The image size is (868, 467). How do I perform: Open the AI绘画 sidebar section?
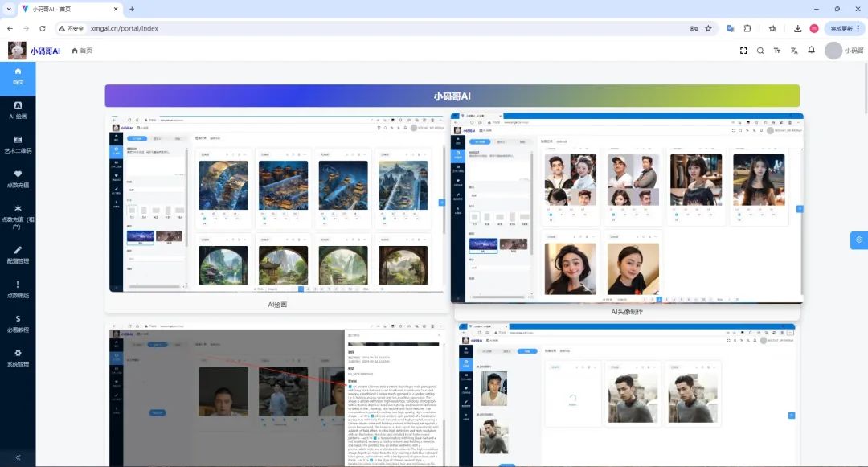click(x=18, y=111)
